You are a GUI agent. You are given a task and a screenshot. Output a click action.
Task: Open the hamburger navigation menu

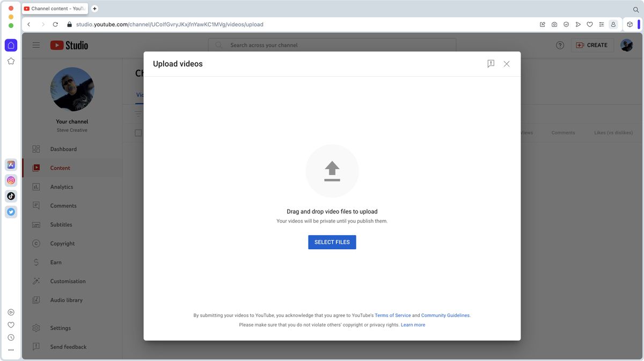tap(36, 45)
